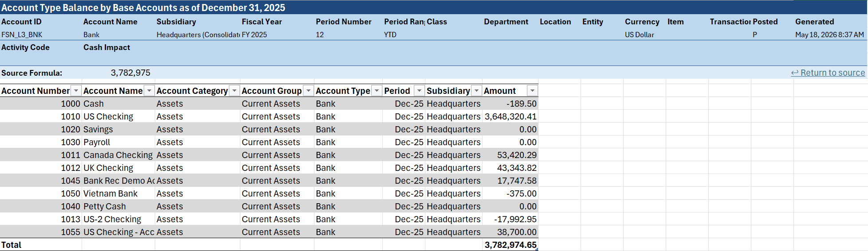The height and width of the screenshot is (251, 868).
Task: Select the Posted value P cell
Action: pyautogui.click(x=772, y=35)
